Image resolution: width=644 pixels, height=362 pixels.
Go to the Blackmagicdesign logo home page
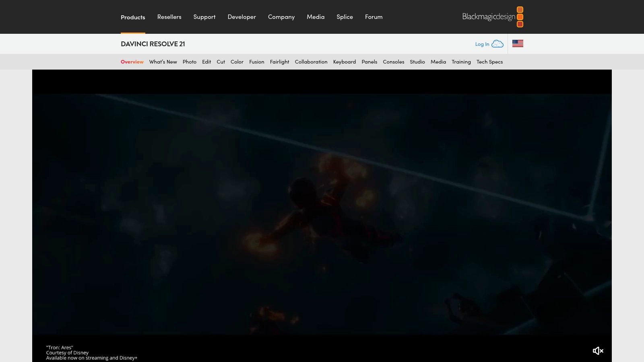[493, 17]
